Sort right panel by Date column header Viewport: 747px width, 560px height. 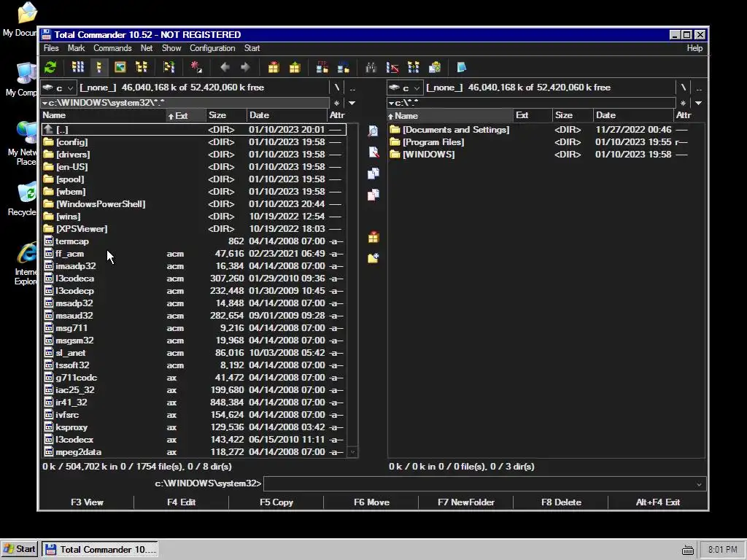(x=633, y=116)
